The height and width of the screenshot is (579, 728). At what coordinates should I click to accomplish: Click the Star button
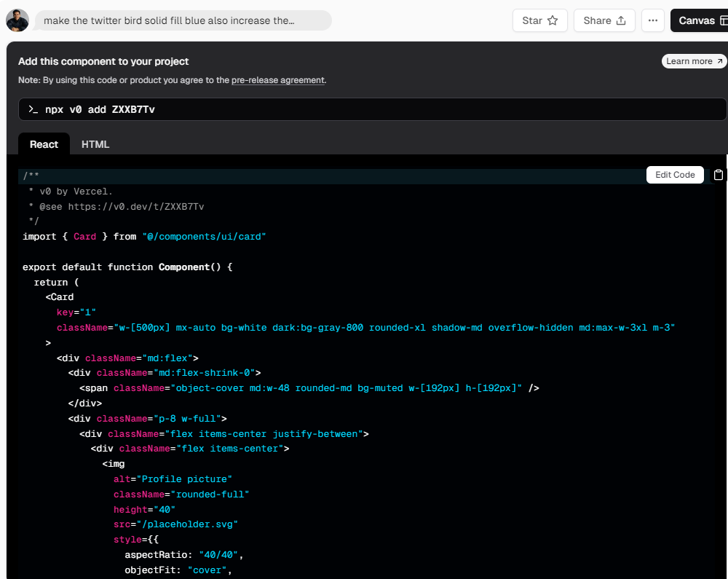point(539,20)
